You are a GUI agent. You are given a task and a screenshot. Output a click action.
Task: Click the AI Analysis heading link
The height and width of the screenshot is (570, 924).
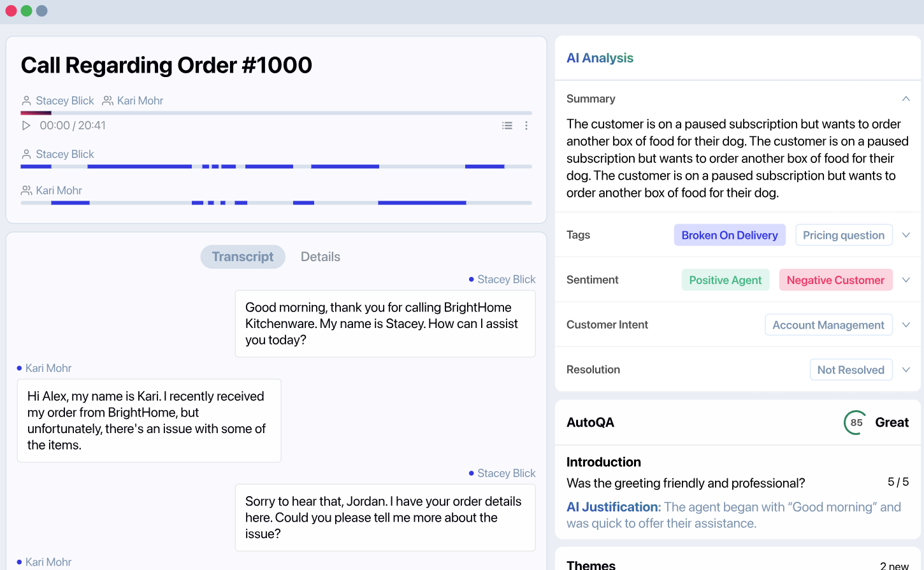600,57
